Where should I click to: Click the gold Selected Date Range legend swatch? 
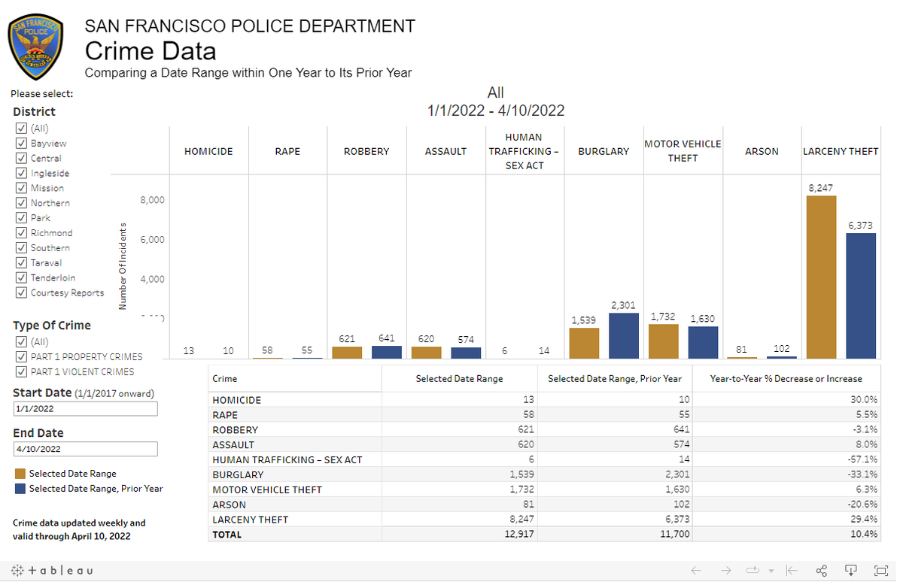pos(20,474)
